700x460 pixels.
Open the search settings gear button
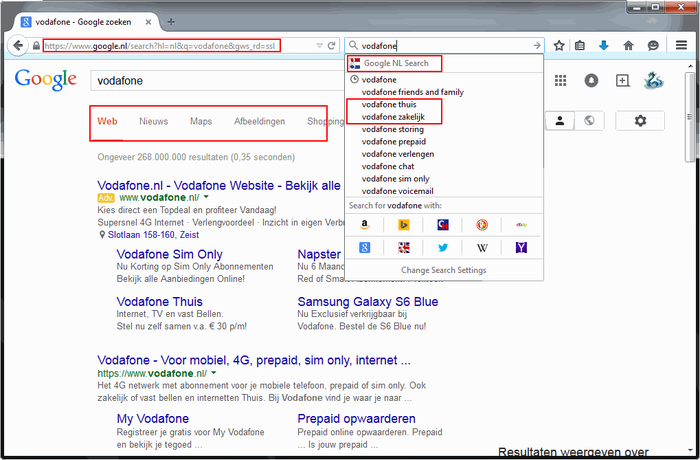[640, 121]
